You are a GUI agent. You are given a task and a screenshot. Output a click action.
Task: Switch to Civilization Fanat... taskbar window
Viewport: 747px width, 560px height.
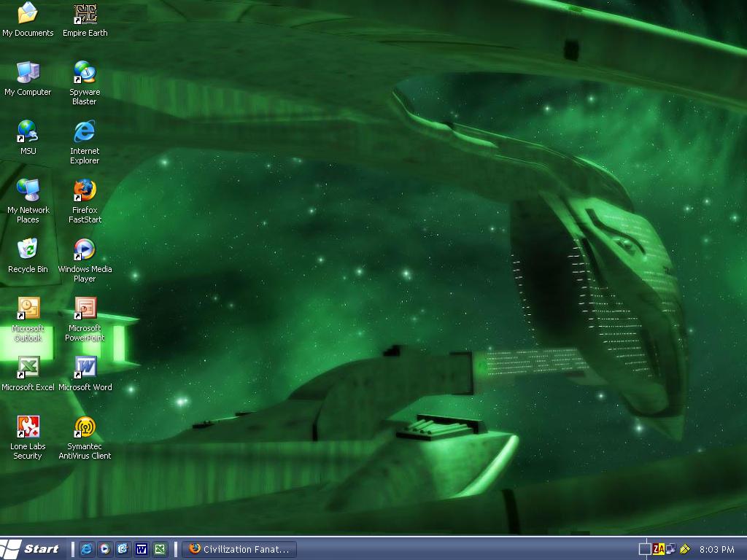239,549
